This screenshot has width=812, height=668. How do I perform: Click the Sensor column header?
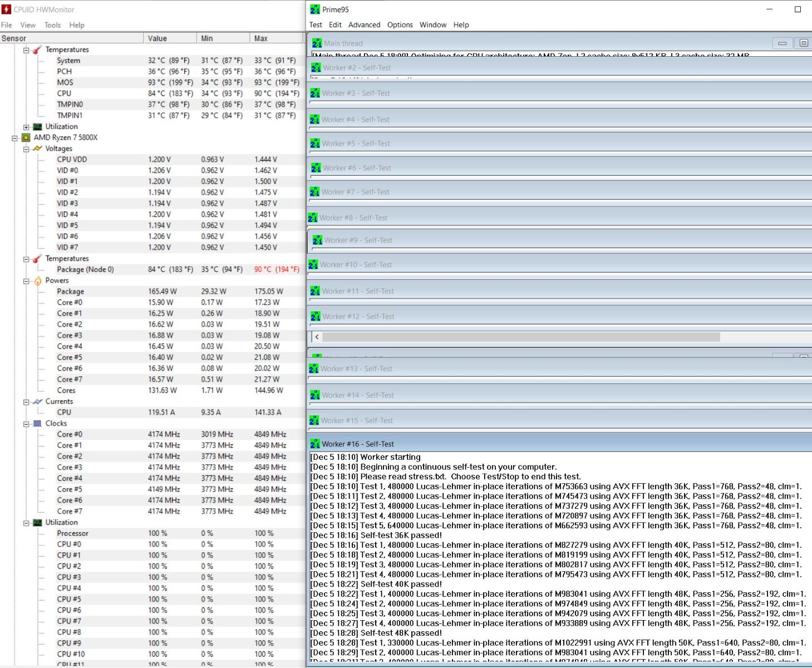click(72, 38)
